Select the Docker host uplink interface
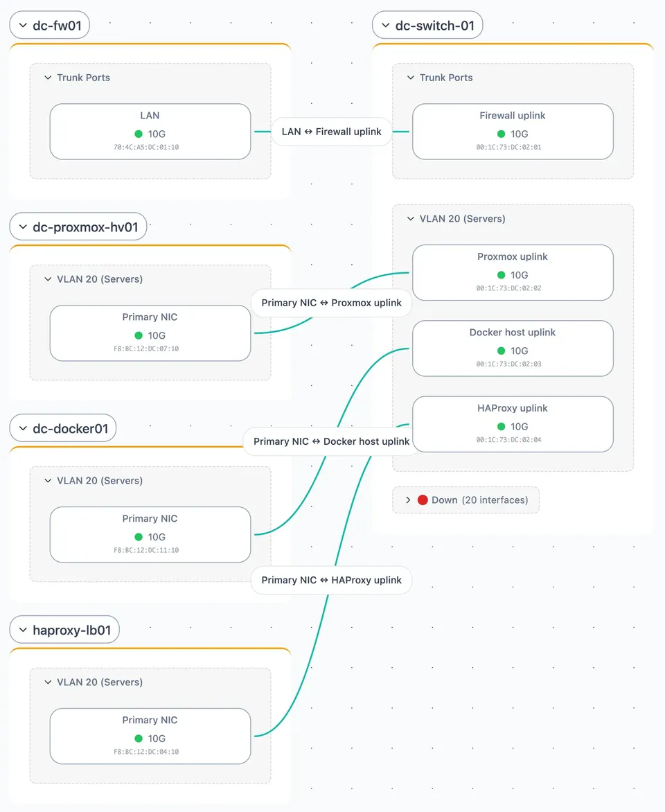The height and width of the screenshot is (812, 665). tap(513, 348)
